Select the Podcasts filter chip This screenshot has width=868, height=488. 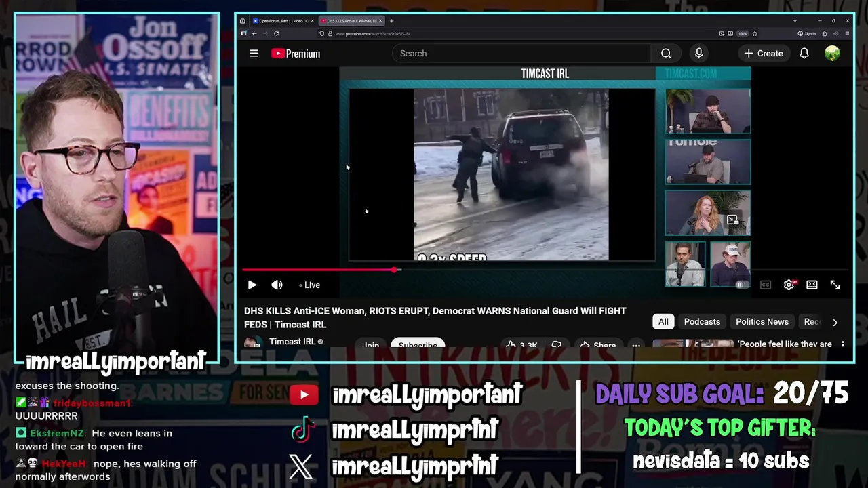point(702,322)
